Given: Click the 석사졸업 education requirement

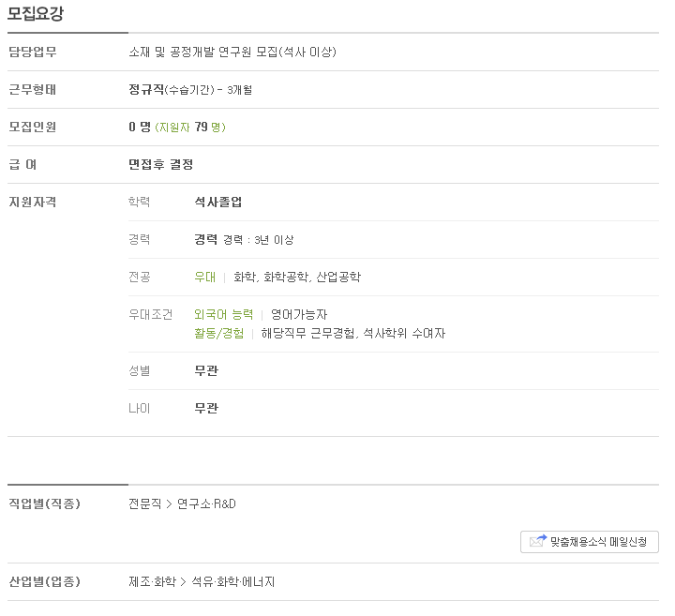Looking at the screenshot, I should coord(217,202).
